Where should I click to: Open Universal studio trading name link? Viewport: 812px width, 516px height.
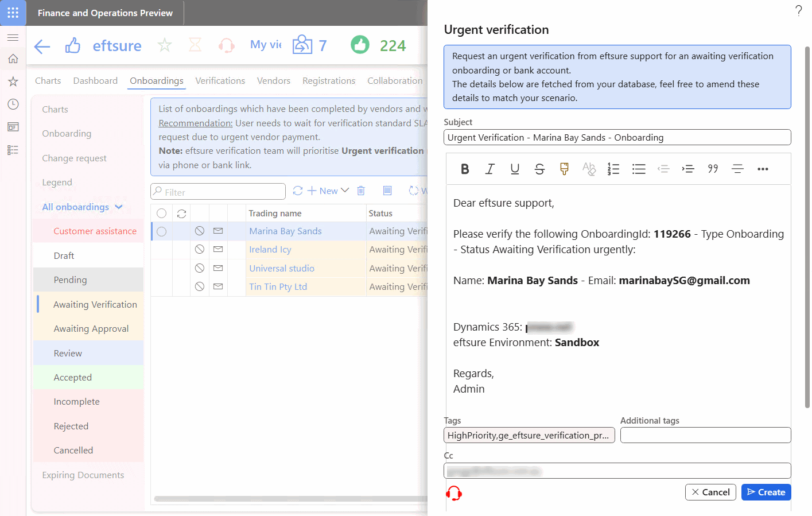tap(282, 268)
